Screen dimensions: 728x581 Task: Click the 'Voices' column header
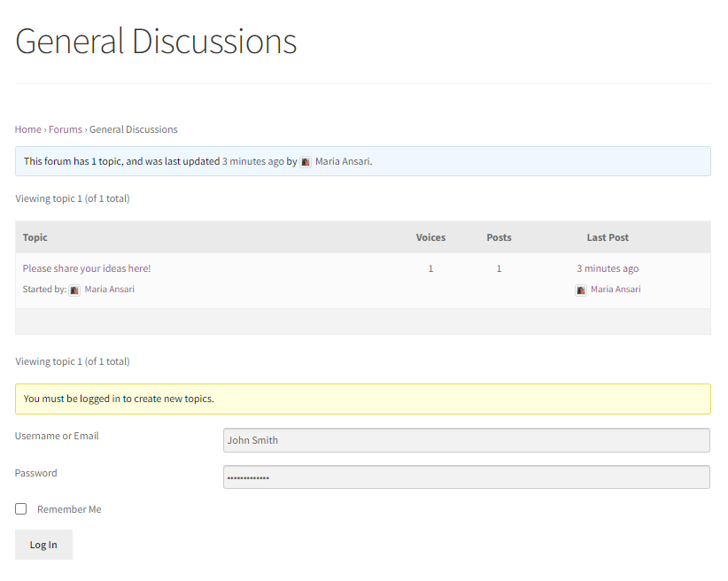(430, 237)
